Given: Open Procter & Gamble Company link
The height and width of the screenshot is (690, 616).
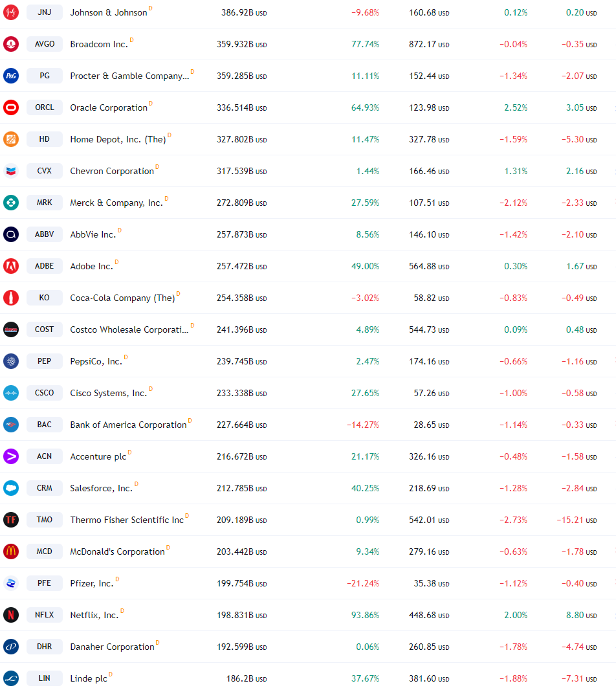Looking at the screenshot, I should 129,76.
